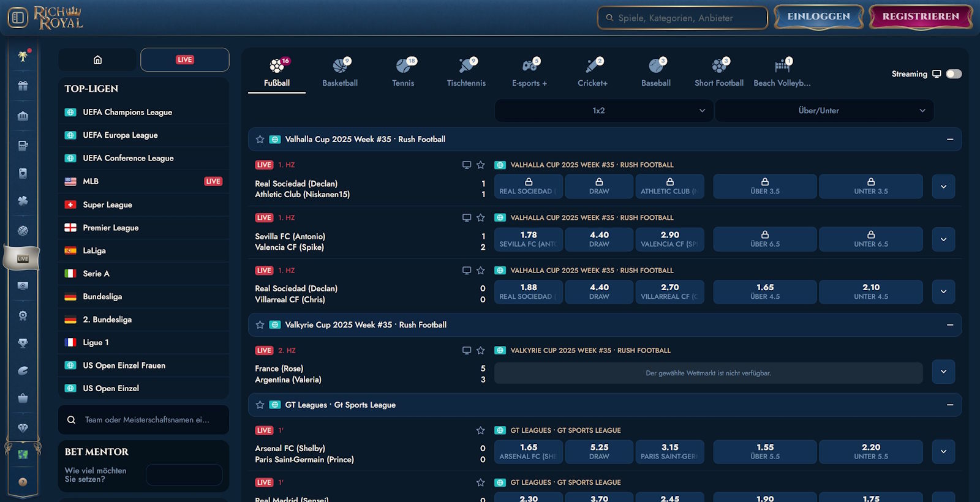Enable the Streaming toggle switch
This screenshot has height=502, width=980.
pyautogui.click(x=953, y=74)
